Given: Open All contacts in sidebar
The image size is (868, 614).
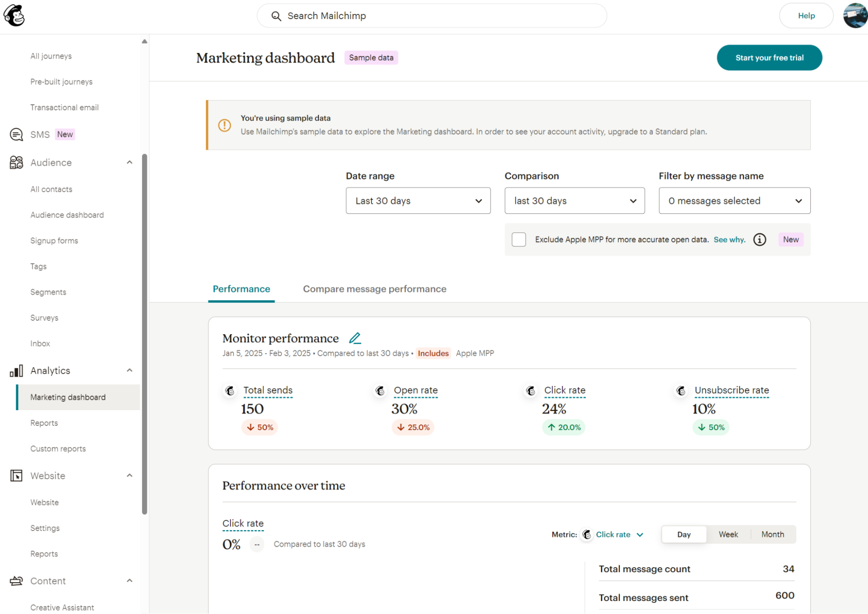Looking at the screenshot, I should [51, 189].
